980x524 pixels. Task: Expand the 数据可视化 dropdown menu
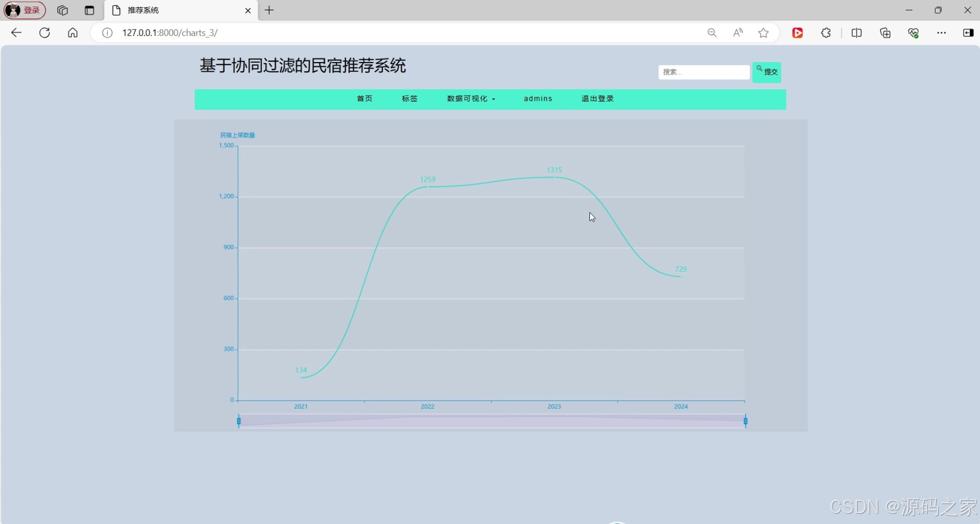coord(471,98)
